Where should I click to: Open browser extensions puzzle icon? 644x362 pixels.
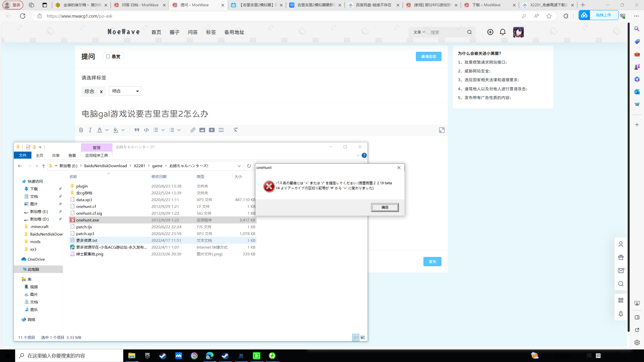tap(566, 16)
